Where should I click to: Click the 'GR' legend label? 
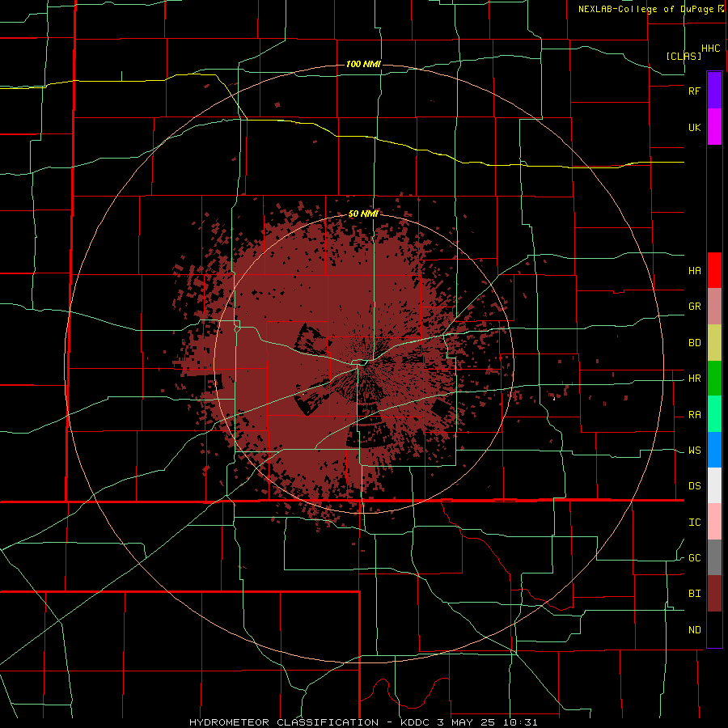coord(694,307)
